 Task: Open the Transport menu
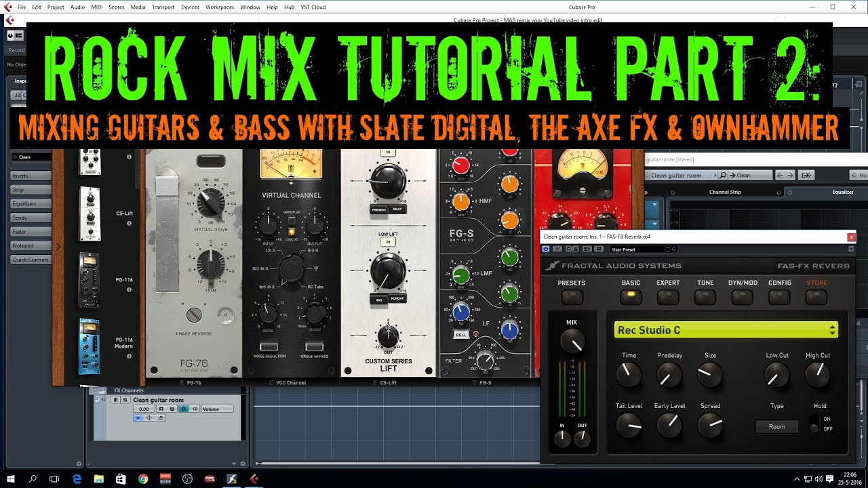163,7
